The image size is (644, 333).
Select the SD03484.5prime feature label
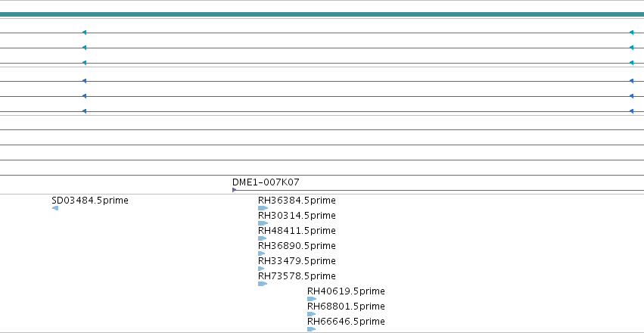coord(90,201)
